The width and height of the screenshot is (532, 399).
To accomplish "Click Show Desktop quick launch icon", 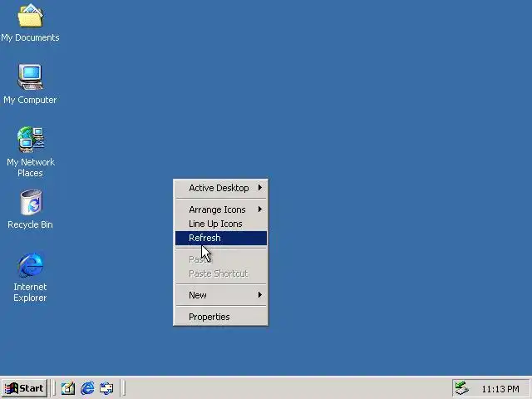I will click(x=68, y=388).
